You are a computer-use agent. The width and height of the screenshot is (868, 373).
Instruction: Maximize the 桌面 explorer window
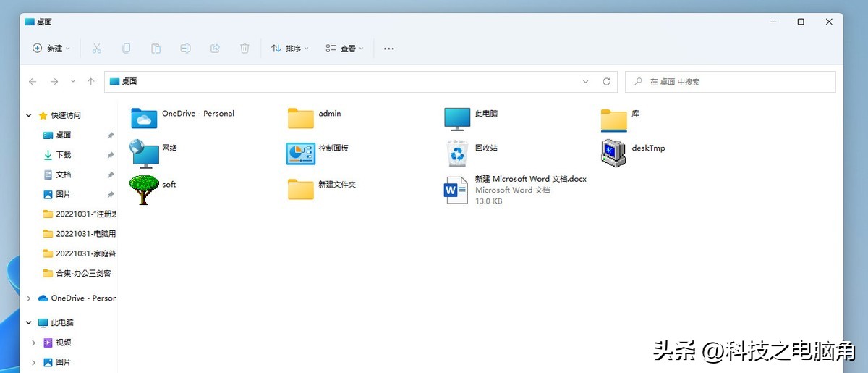point(801,22)
